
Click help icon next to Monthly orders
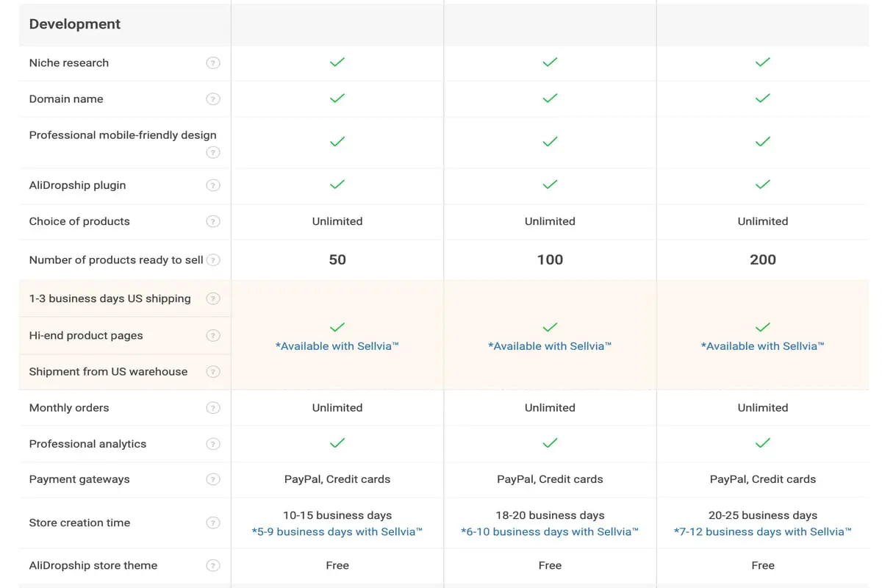point(213,408)
